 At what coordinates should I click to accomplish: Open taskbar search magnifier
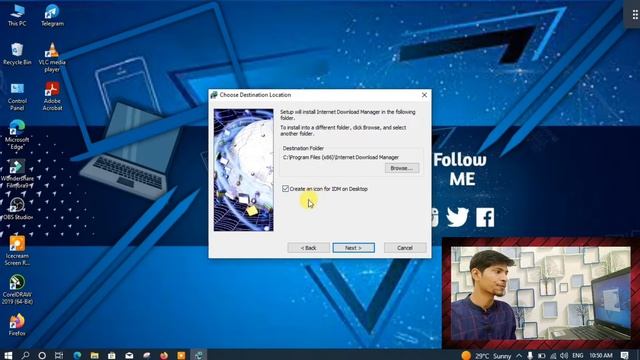25,355
